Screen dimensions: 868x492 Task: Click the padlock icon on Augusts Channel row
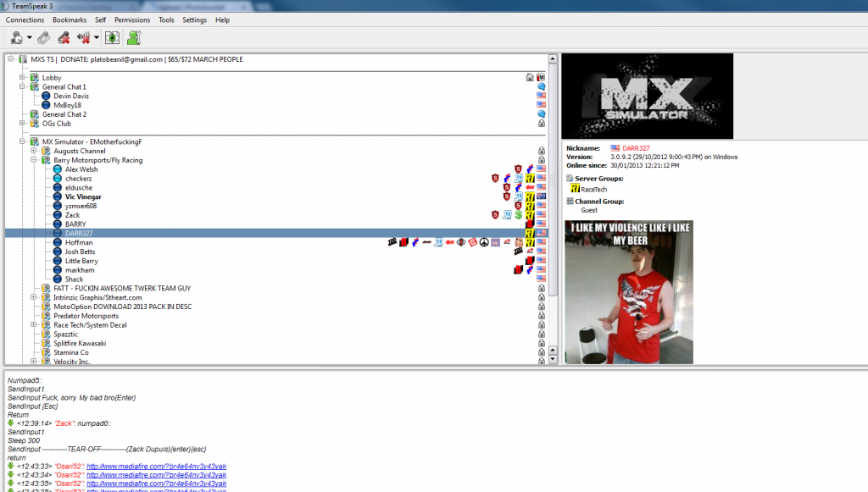coord(542,151)
